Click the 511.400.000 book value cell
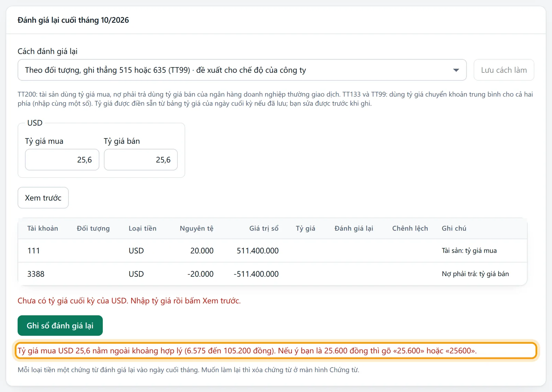Image resolution: width=552 pixels, height=392 pixels. (258, 251)
